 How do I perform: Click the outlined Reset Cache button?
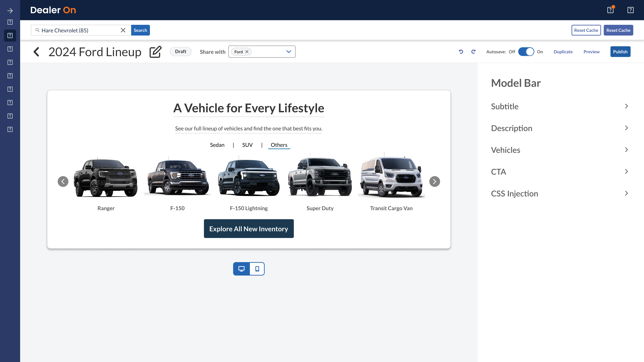(x=586, y=30)
